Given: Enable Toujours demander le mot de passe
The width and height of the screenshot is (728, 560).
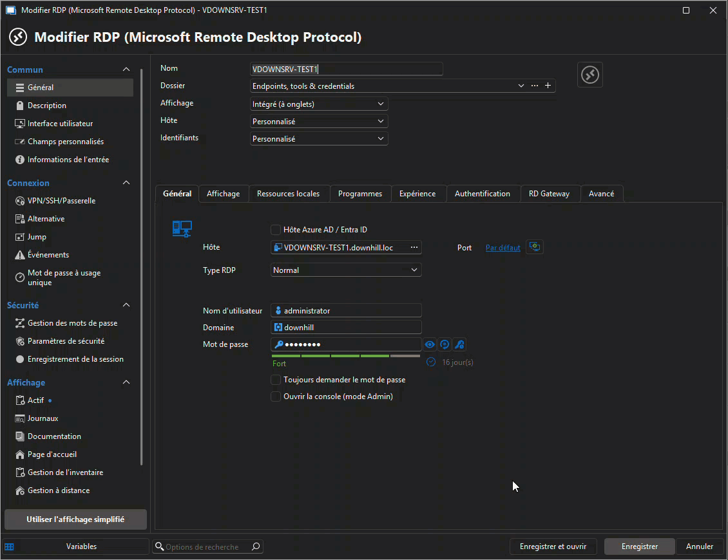Looking at the screenshot, I should [x=276, y=380].
